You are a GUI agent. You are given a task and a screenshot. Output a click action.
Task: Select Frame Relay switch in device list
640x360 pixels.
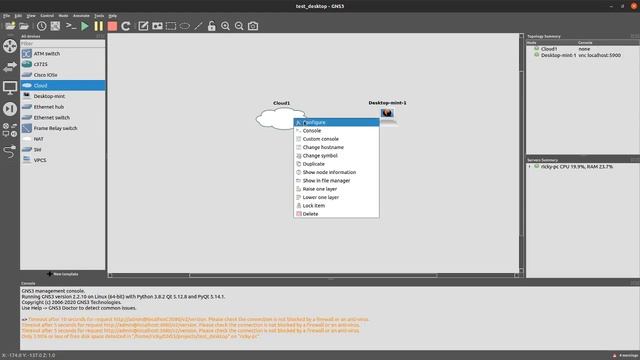point(62,128)
